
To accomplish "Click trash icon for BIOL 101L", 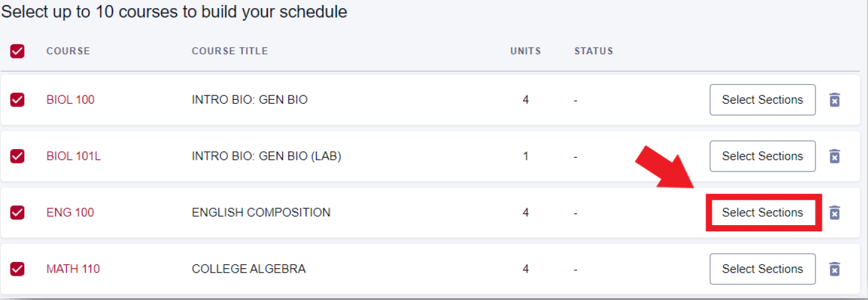I will pos(834,156).
